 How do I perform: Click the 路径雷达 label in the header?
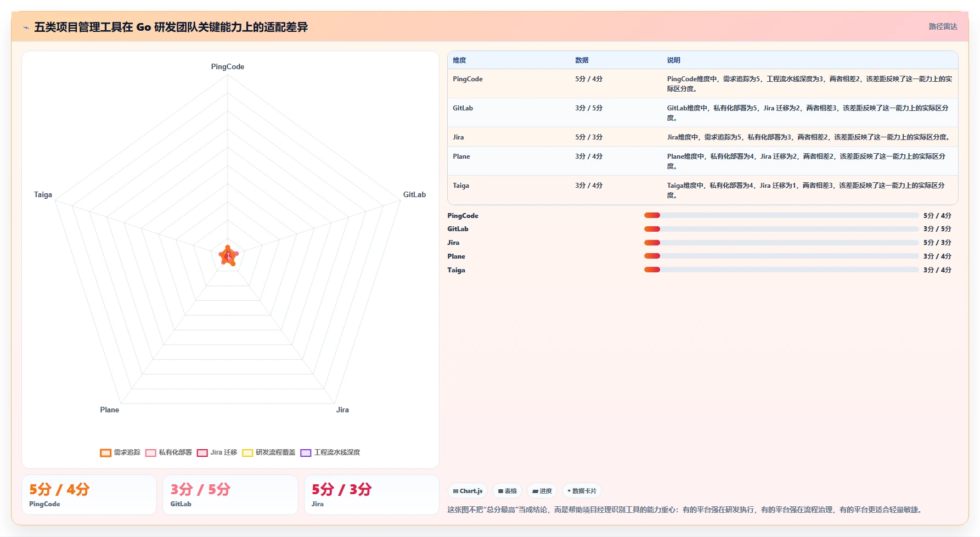(x=943, y=26)
